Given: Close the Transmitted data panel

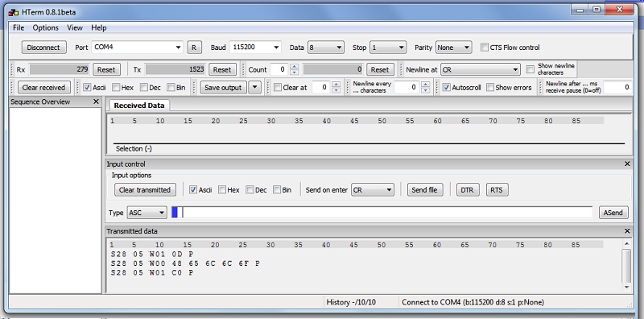Looking at the screenshot, I should [x=627, y=231].
